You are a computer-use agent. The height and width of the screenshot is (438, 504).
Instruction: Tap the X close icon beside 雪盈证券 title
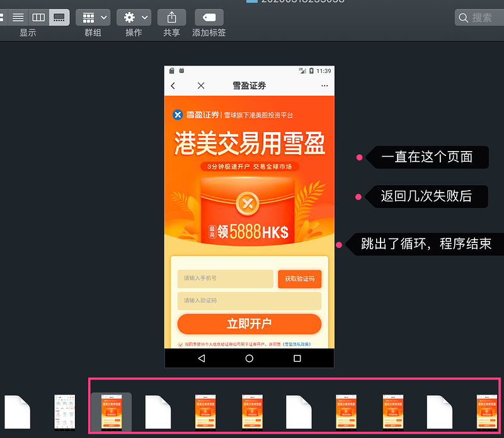click(201, 86)
